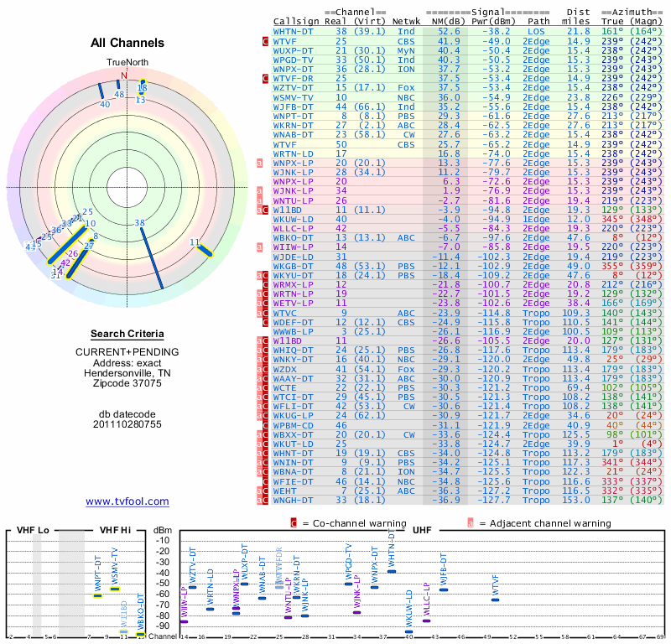Click the co-channel warning badge beside WTVF-DR
671x644 pixels.
click(x=265, y=79)
